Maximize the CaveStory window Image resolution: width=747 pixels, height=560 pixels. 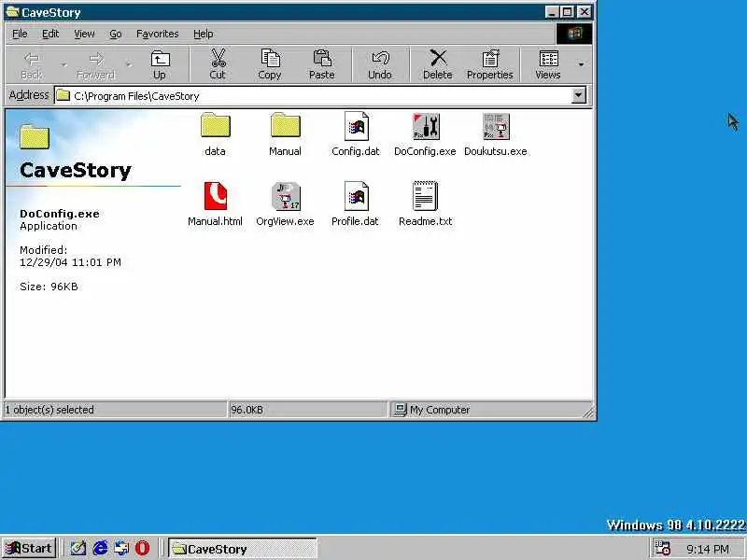(x=567, y=12)
